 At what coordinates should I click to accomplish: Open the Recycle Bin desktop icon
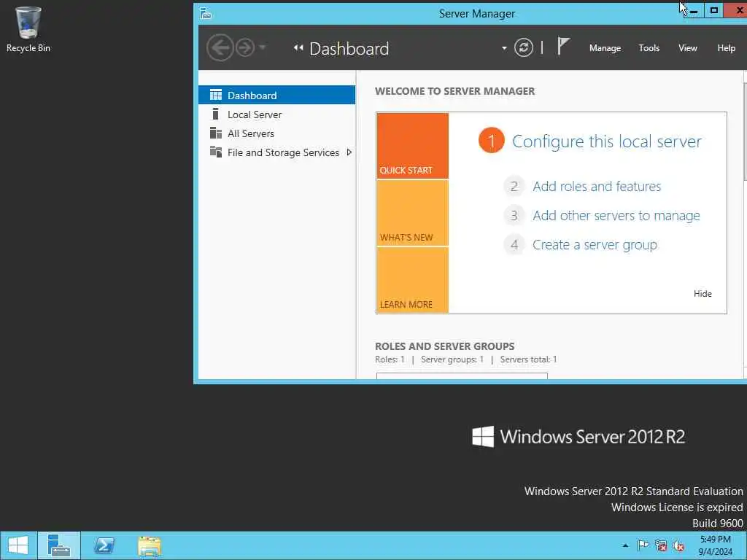[28, 28]
